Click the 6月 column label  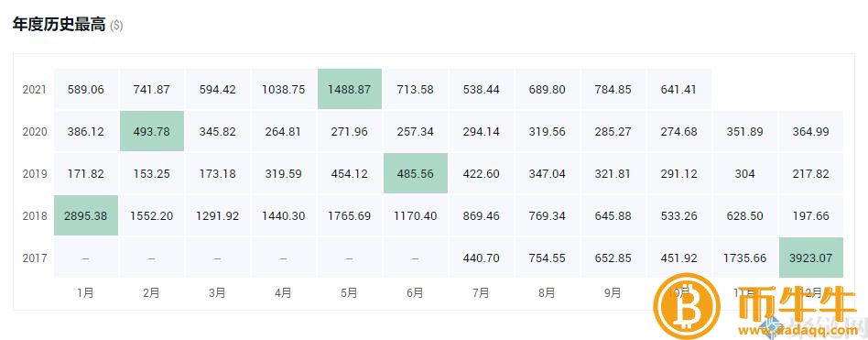[x=415, y=293]
